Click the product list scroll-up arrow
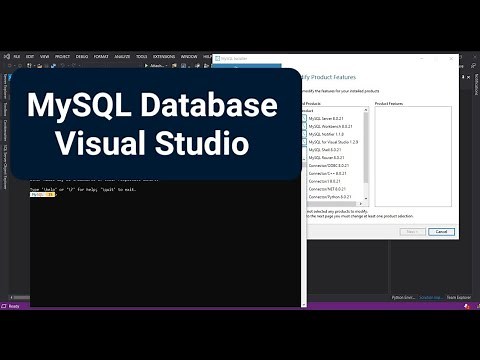The image size is (480, 360). click(366, 110)
